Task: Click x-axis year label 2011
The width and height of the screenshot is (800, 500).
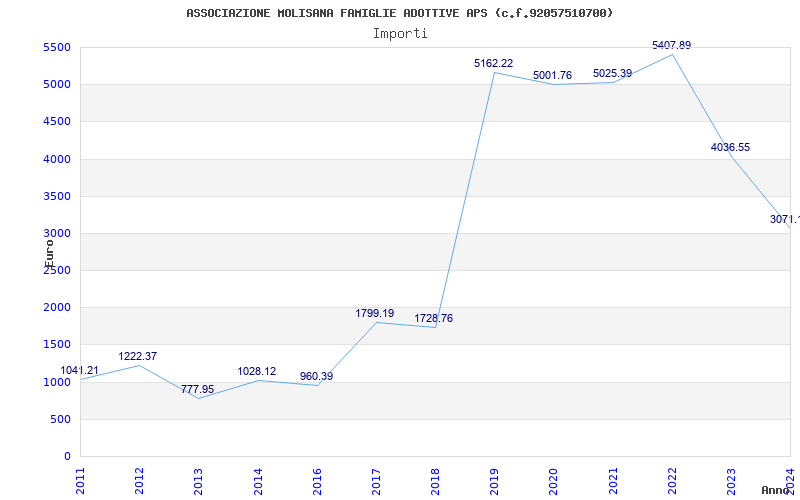Action: click(x=80, y=481)
